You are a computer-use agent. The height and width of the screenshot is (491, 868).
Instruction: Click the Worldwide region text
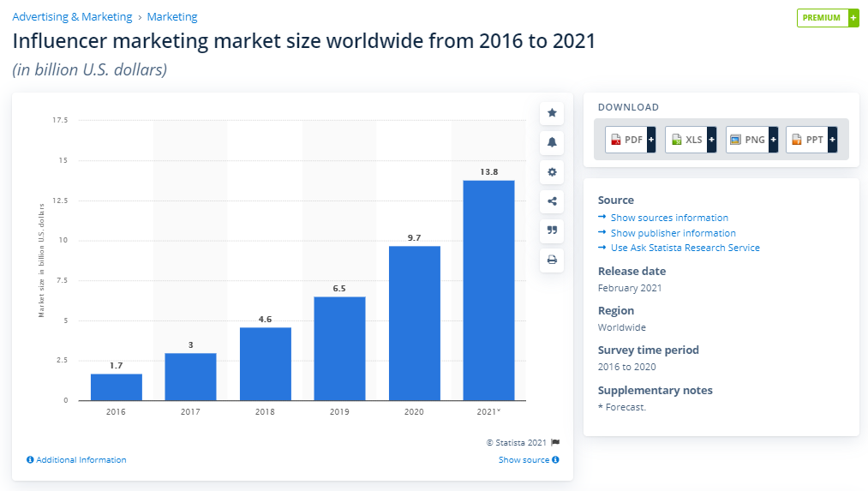pos(622,327)
